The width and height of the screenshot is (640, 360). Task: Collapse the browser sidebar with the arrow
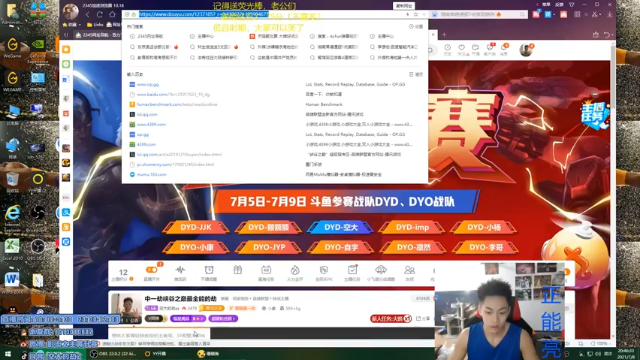coord(66,35)
